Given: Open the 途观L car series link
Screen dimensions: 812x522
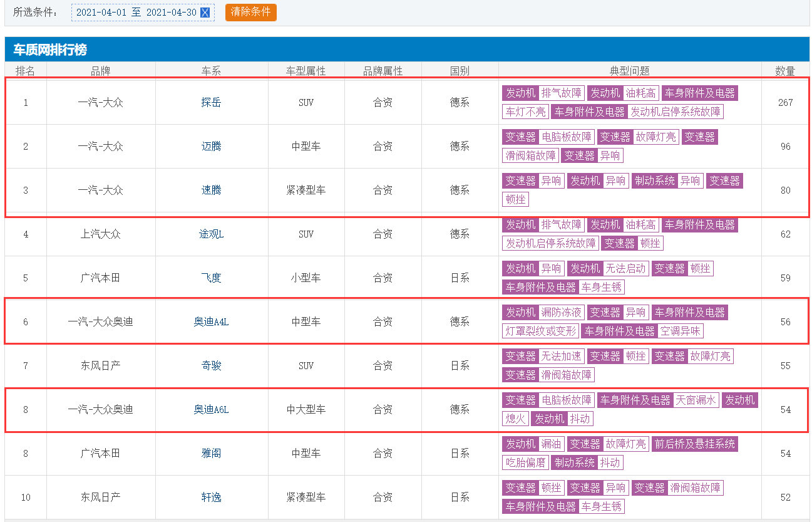Looking at the screenshot, I should (212, 234).
